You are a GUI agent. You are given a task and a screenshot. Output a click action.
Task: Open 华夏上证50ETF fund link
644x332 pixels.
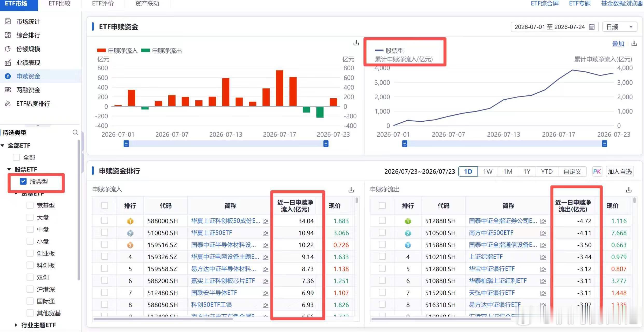[x=212, y=233]
